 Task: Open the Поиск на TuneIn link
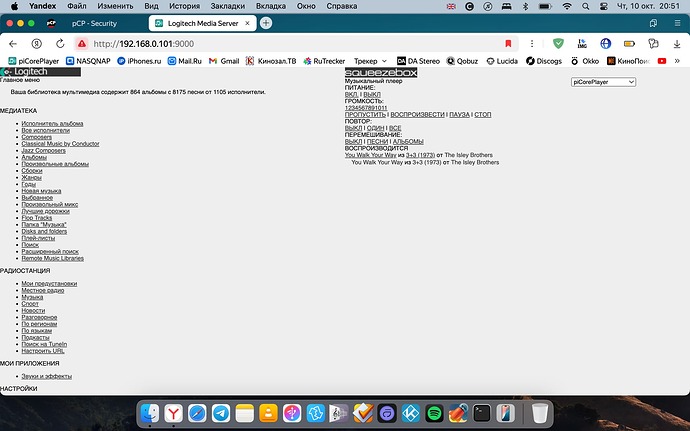click(x=44, y=344)
